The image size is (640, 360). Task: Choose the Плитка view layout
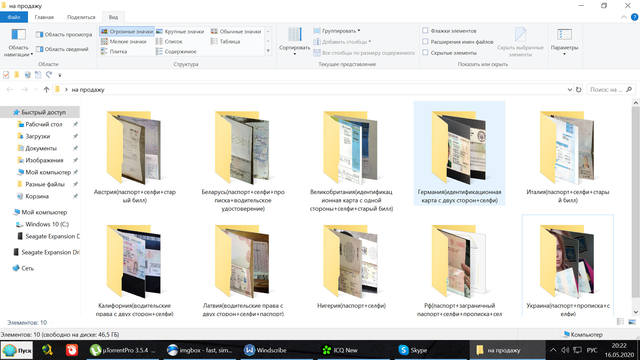[114, 52]
